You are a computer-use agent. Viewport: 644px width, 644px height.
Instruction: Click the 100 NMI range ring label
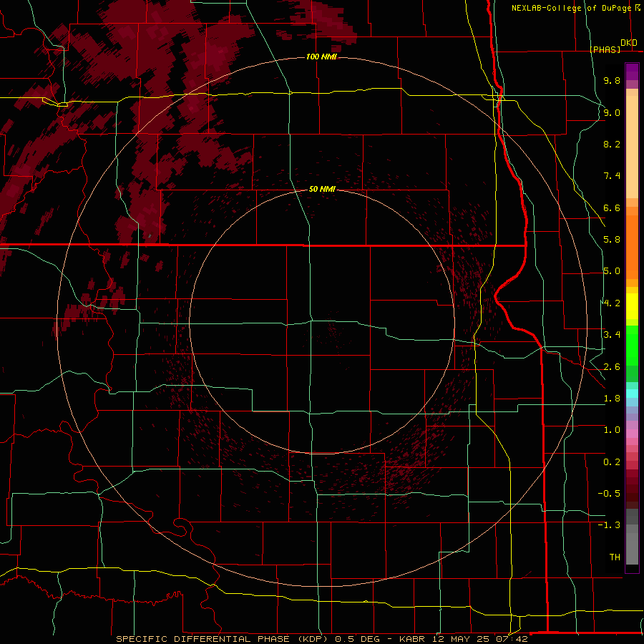click(x=321, y=57)
